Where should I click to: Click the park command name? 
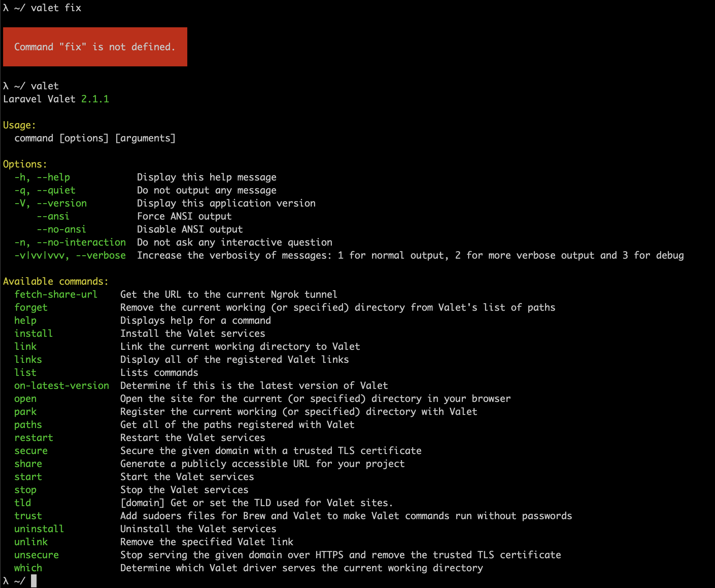tap(25, 412)
